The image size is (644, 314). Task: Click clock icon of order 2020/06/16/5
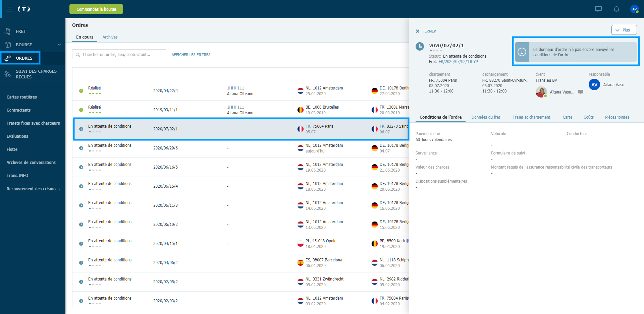point(81,167)
